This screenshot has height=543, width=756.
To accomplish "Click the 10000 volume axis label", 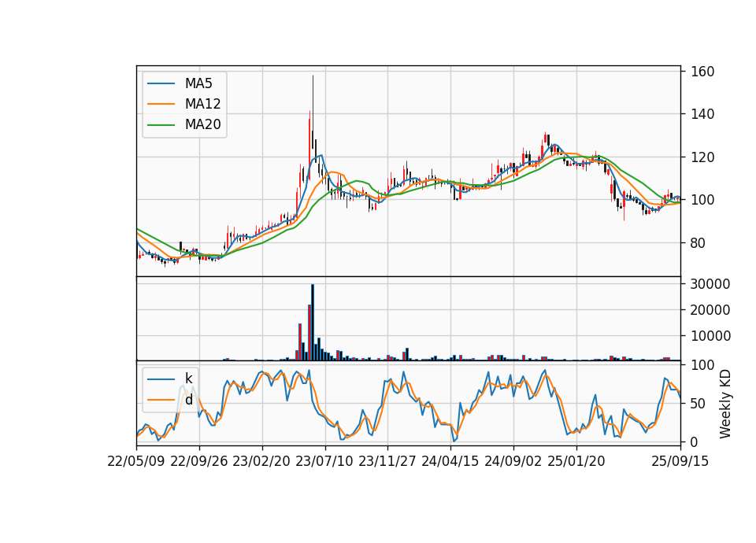I will [710, 336].
